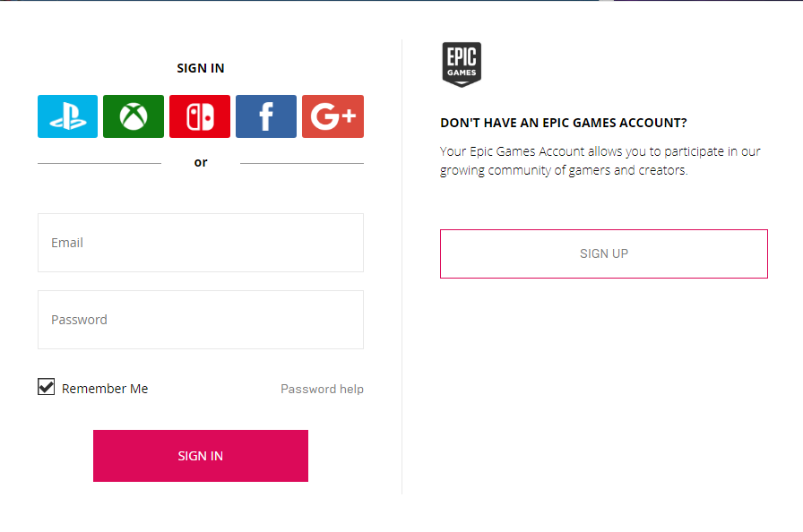
Task: Click the Remember Me label text
Action: (x=105, y=389)
